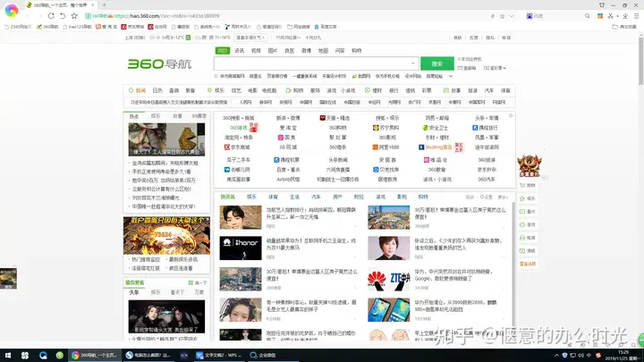Select the 资讯 search tab
The height and width of the screenshot is (362, 644).
pos(239,50)
